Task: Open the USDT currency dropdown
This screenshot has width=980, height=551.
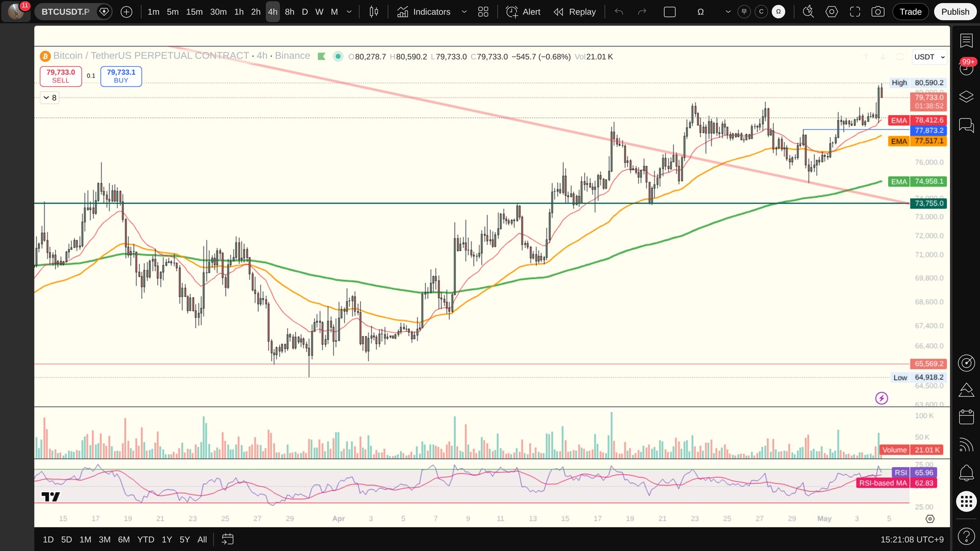Action: coord(929,57)
